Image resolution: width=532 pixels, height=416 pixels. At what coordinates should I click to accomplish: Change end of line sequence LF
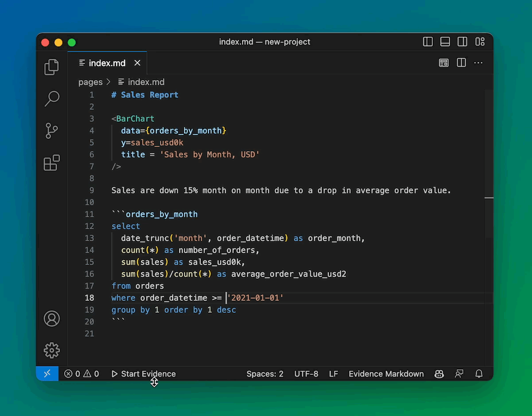pyautogui.click(x=333, y=374)
